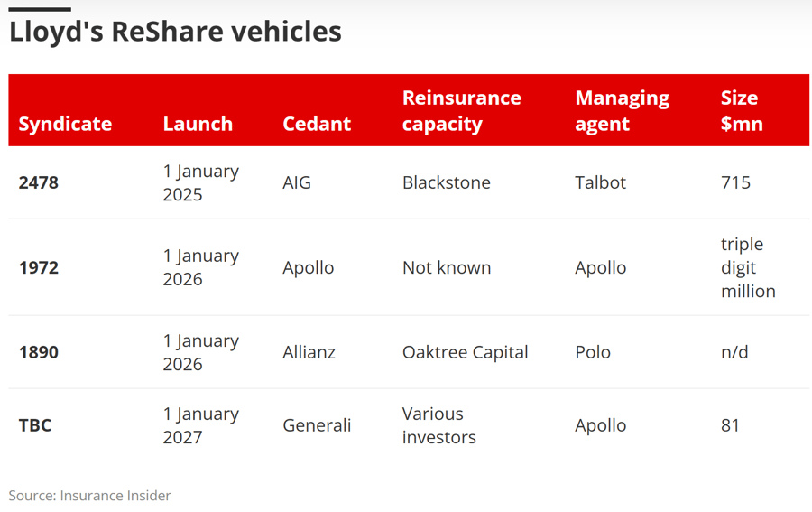Select the Launch column header
This screenshot has width=812, height=512.
coord(198,124)
